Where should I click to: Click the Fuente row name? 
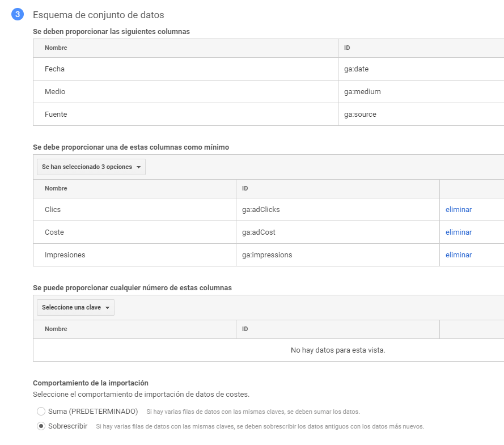(56, 115)
